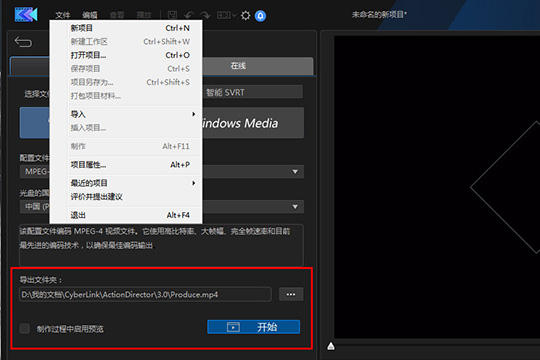Switch to the 在线 tab
This screenshot has width=540, height=360.
click(x=258, y=66)
